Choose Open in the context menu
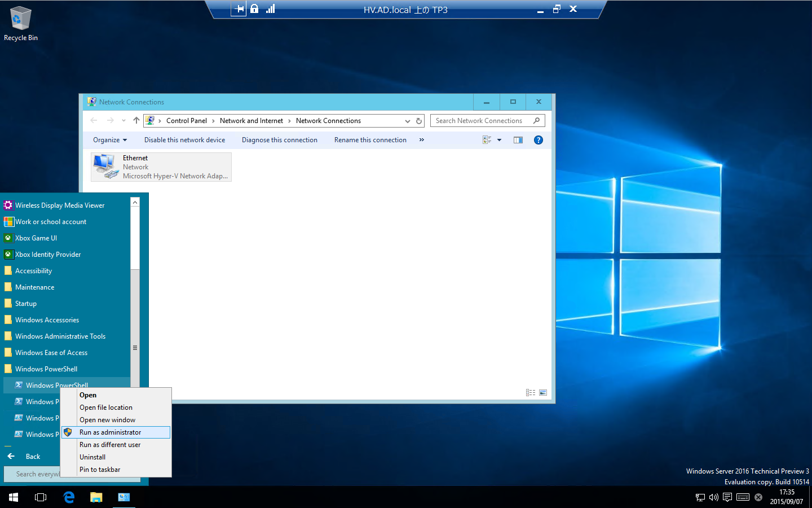Viewport: 812px width, 508px height. (x=116, y=395)
